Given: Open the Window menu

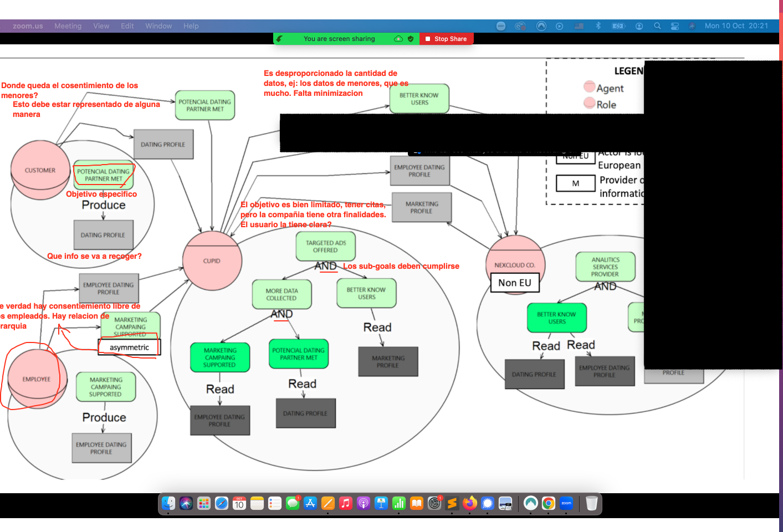Looking at the screenshot, I should pyautogui.click(x=158, y=26).
